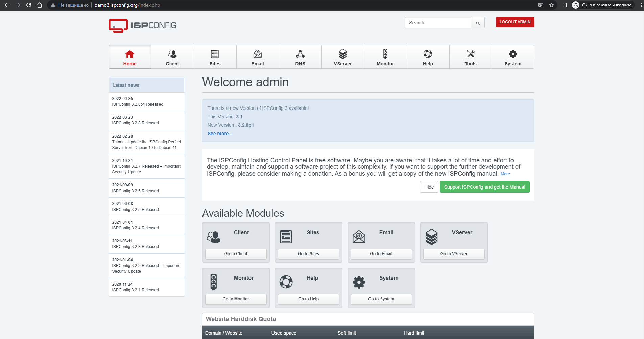Click the browser address bar URL
644x339 pixels.
[127, 5]
